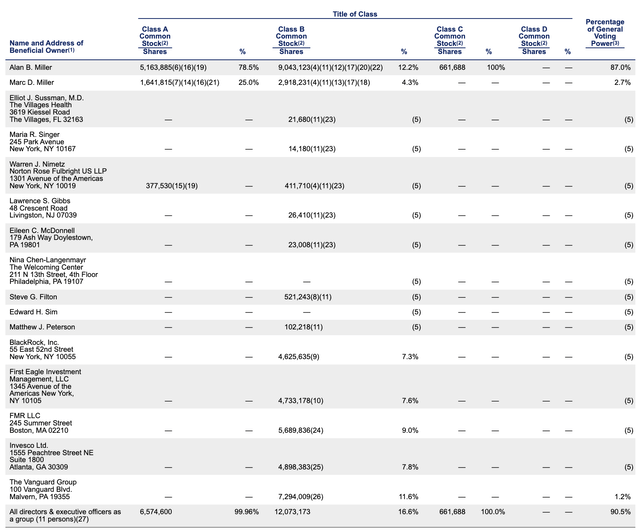Click Percentage of General Voting Power header
This screenshot has height=530, width=640.
[x=605, y=33]
